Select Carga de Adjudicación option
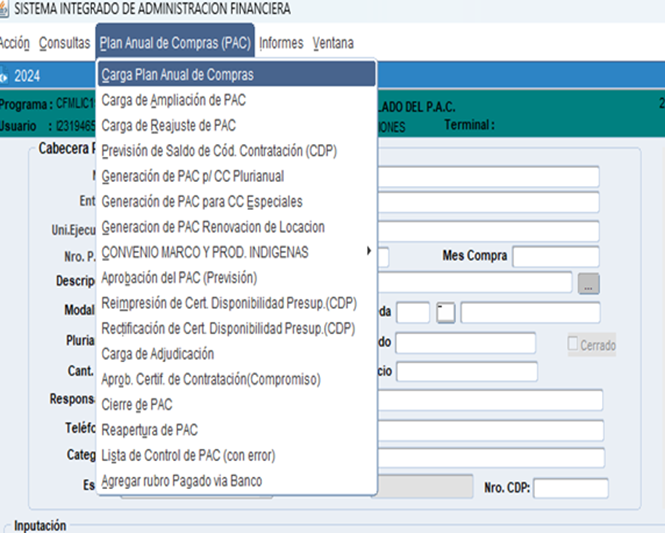Screen dimensions: 665x533 tap(157, 353)
